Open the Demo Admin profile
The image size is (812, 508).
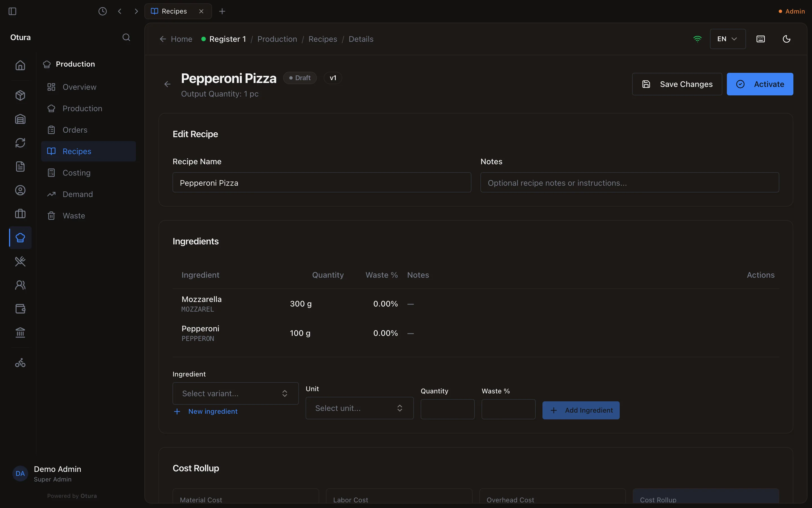[47, 474]
